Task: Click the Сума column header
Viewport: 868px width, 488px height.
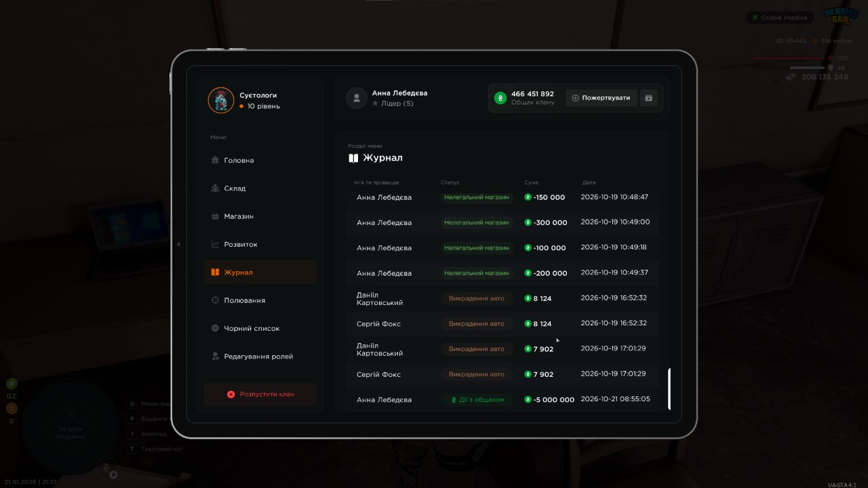Action: (531, 183)
